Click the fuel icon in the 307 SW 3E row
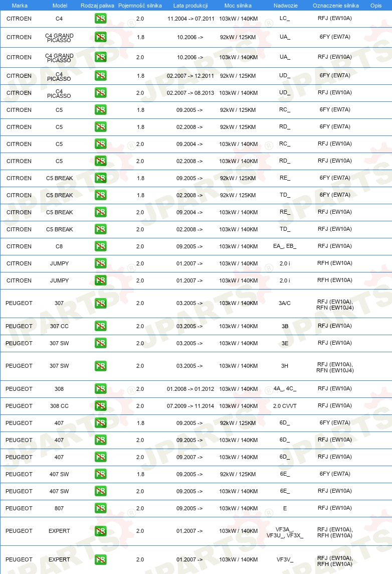392x574 pixels. (x=101, y=343)
